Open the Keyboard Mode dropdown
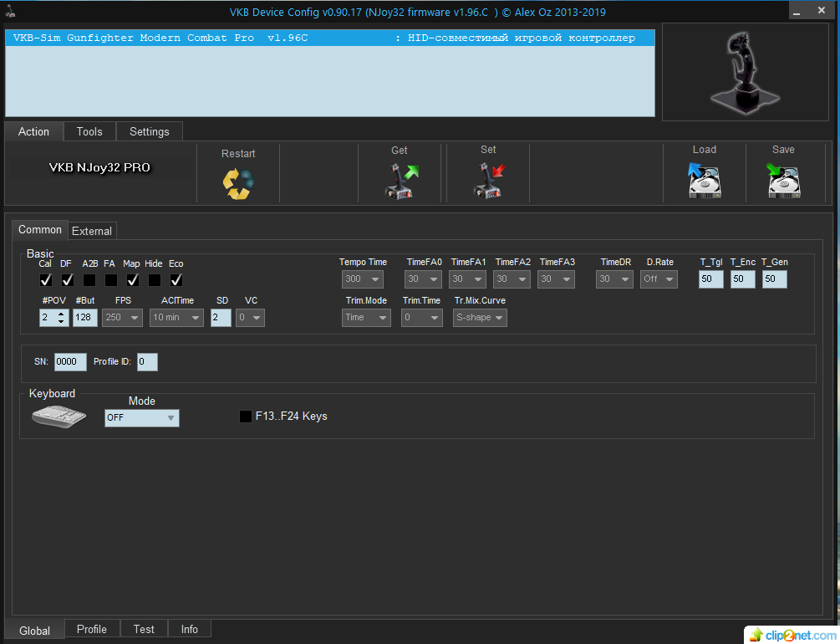Viewport: 840px width, 644px height. [142, 417]
